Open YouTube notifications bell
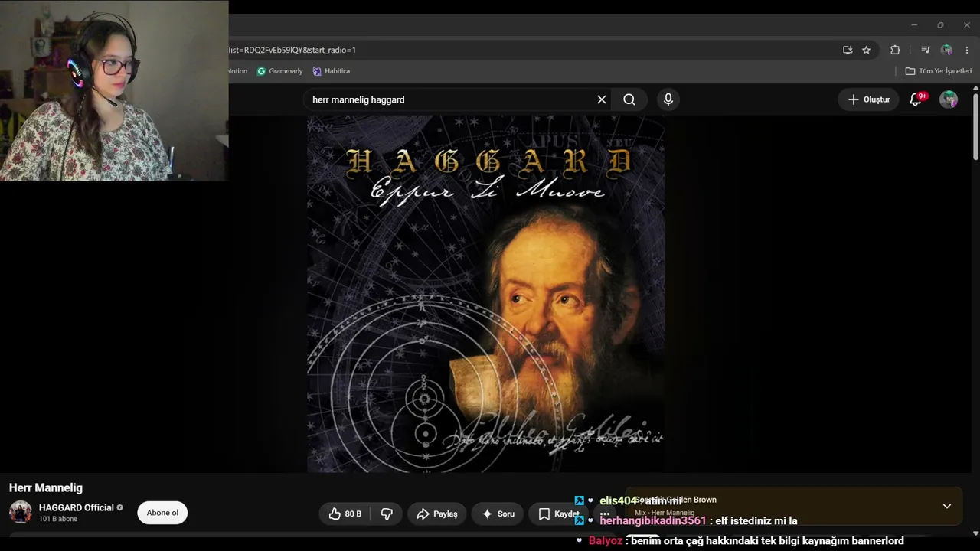980x551 pixels. tap(916, 99)
